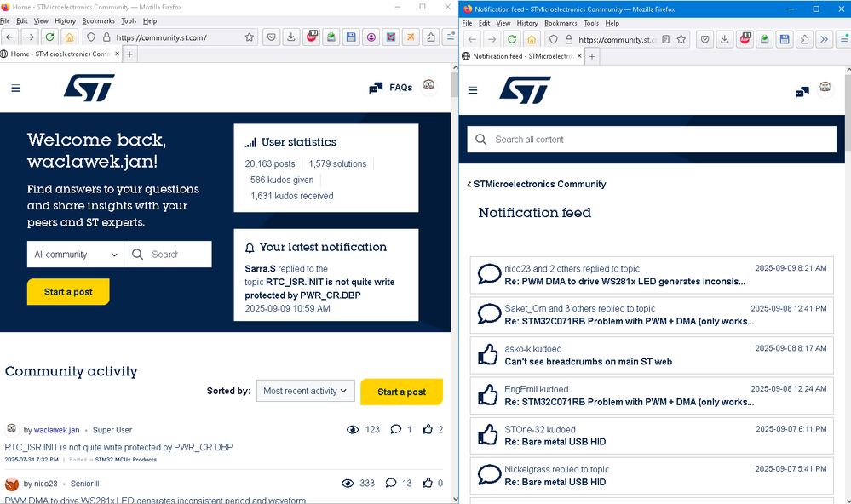Click the lock site info icon in the Home window

point(106,37)
